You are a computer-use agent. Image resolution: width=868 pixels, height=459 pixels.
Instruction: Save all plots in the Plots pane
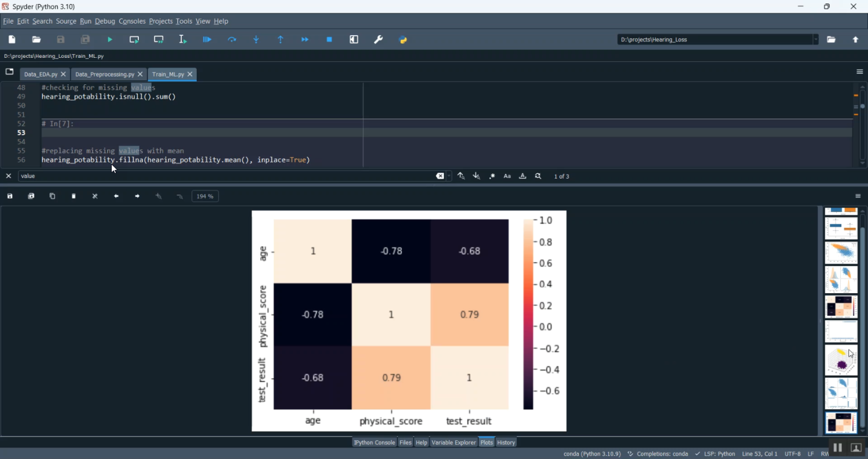point(31,196)
